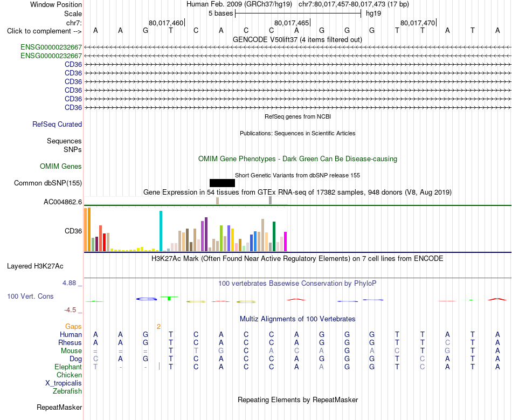Select the tall cyan bar in CD36 expression chart
This screenshot has height=420, width=512.
coord(161,231)
